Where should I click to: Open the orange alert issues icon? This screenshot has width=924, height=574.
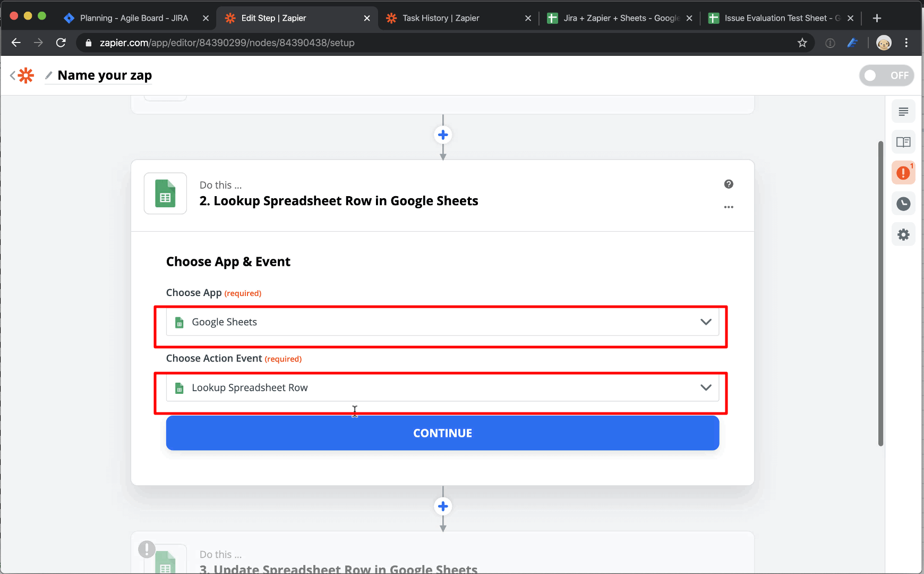pos(903,173)
